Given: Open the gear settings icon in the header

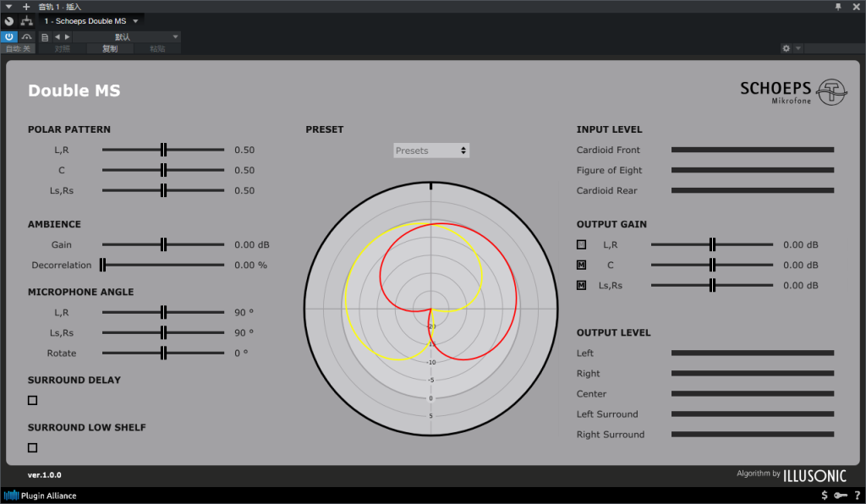Looking at the screenshot, I should (786, 48).
